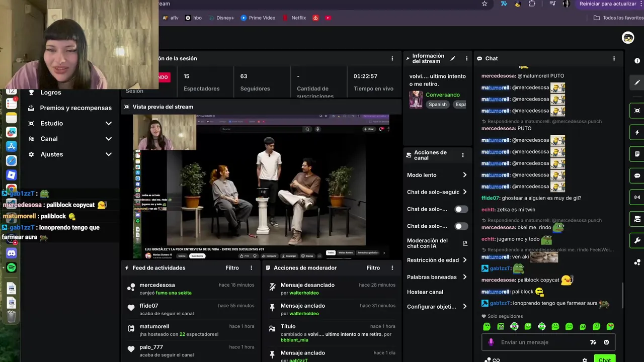The image size is (644, 362).
Task: Click palo_777 in the activity feed
Action: [151, 347]
